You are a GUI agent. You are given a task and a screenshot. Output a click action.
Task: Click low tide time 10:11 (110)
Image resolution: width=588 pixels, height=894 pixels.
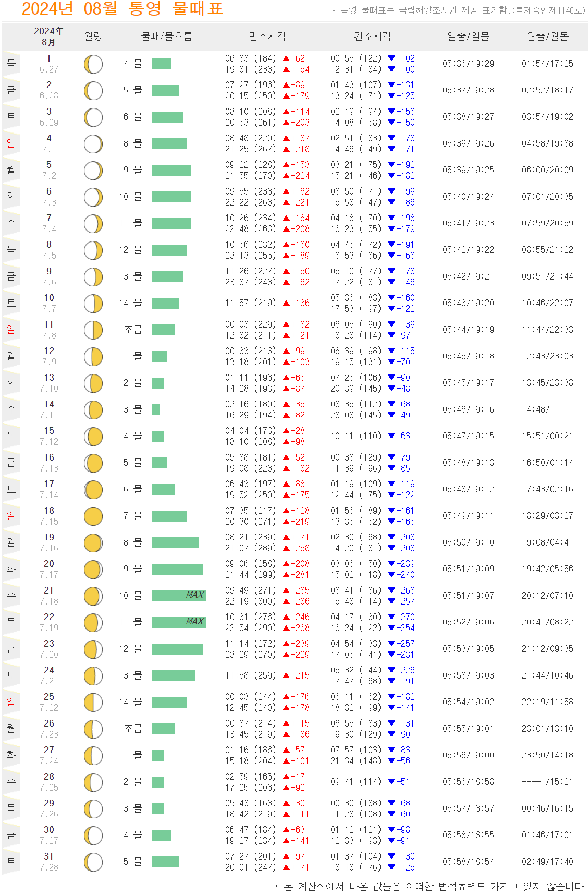[356, 436]
